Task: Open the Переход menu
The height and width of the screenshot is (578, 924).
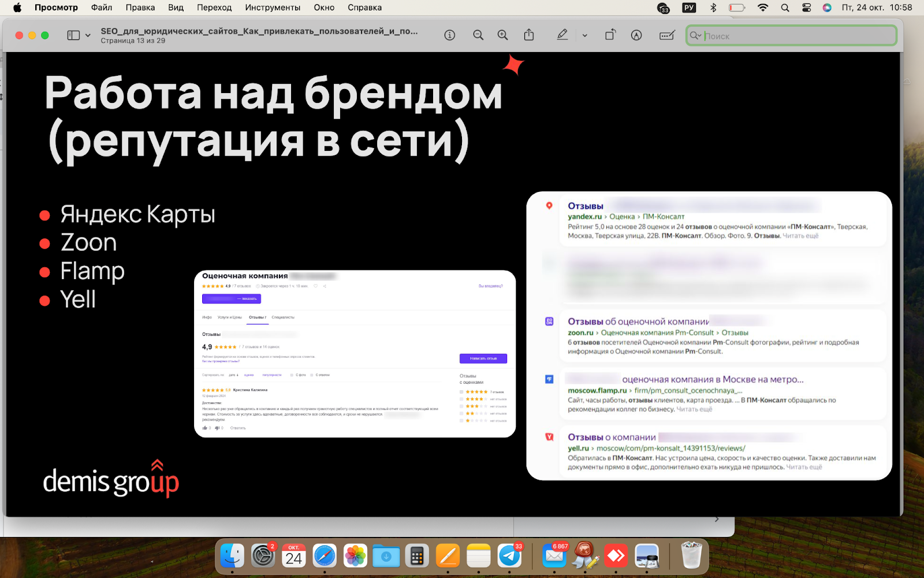Action: [x=214, y=8]
